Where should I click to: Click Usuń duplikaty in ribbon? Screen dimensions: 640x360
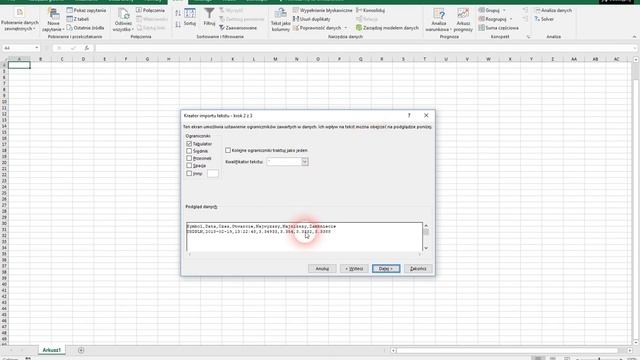[312, 19]
